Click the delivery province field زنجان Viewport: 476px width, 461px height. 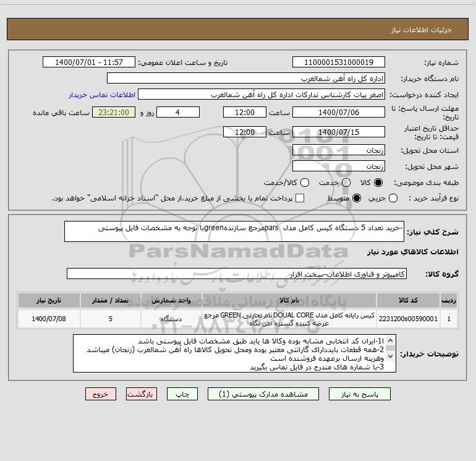pos(339,150)
